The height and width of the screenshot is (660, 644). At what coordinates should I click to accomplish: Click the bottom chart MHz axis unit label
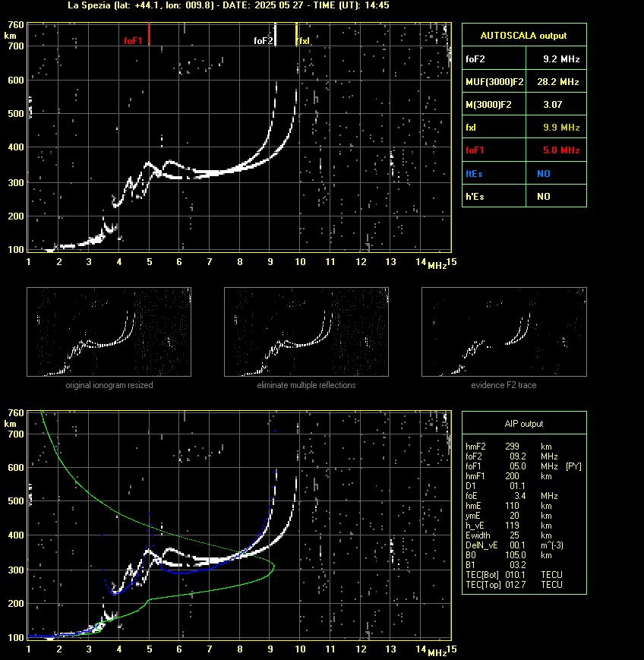click(437, 653)
